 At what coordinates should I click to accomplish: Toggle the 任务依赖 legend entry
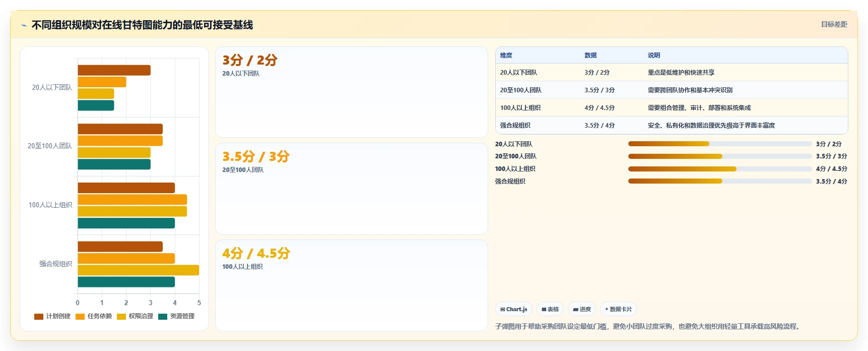pyautogui.click(x=94, y=316)
